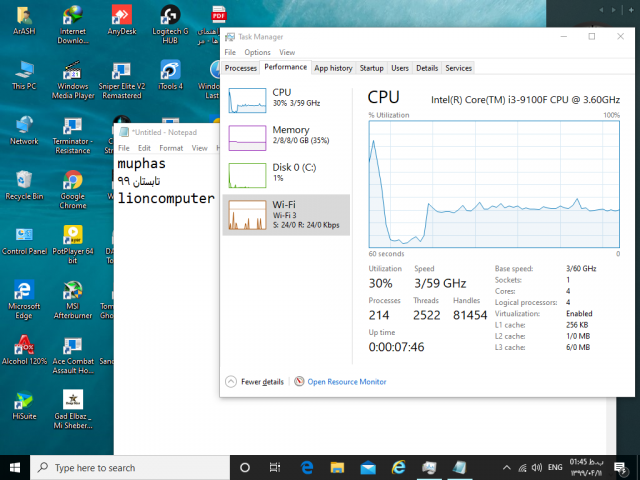
Task: Open the resource monitor icon in Task Manager
Action: (x=299, y=381)
